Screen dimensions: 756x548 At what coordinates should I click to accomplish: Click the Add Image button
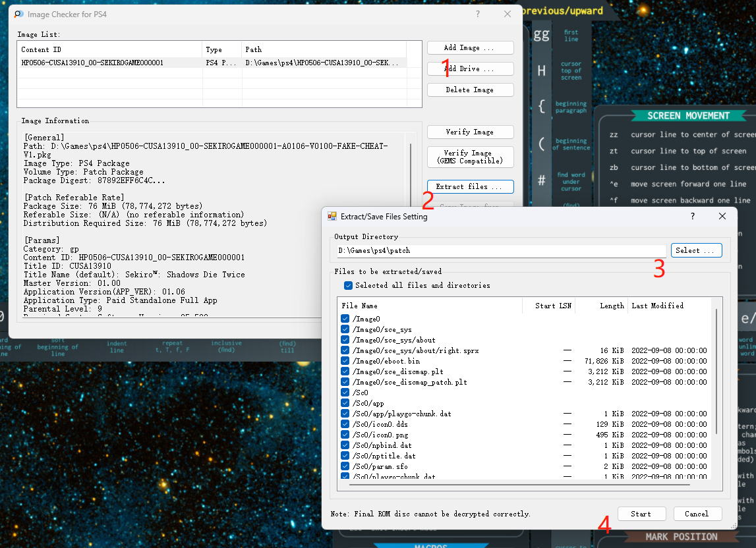tap(470, 47)
